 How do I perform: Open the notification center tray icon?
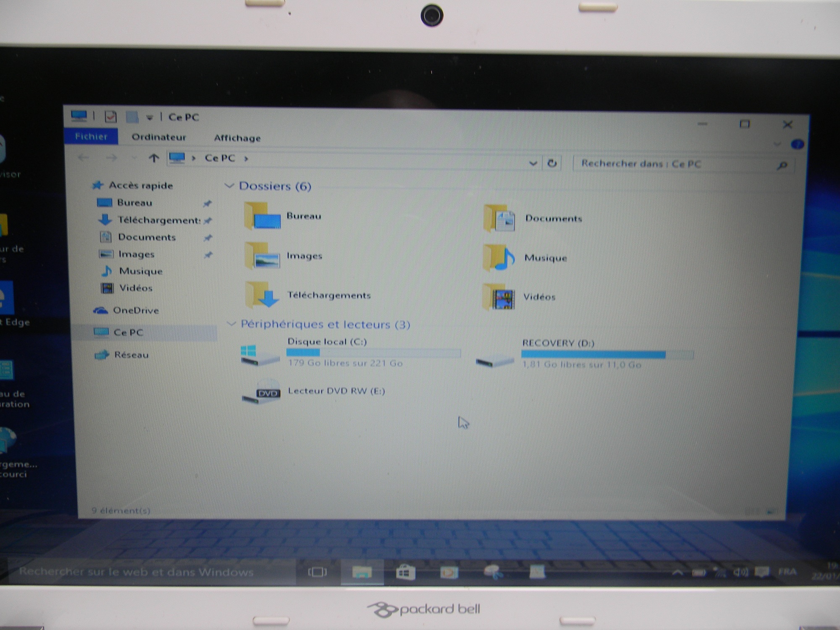(762, 572)
